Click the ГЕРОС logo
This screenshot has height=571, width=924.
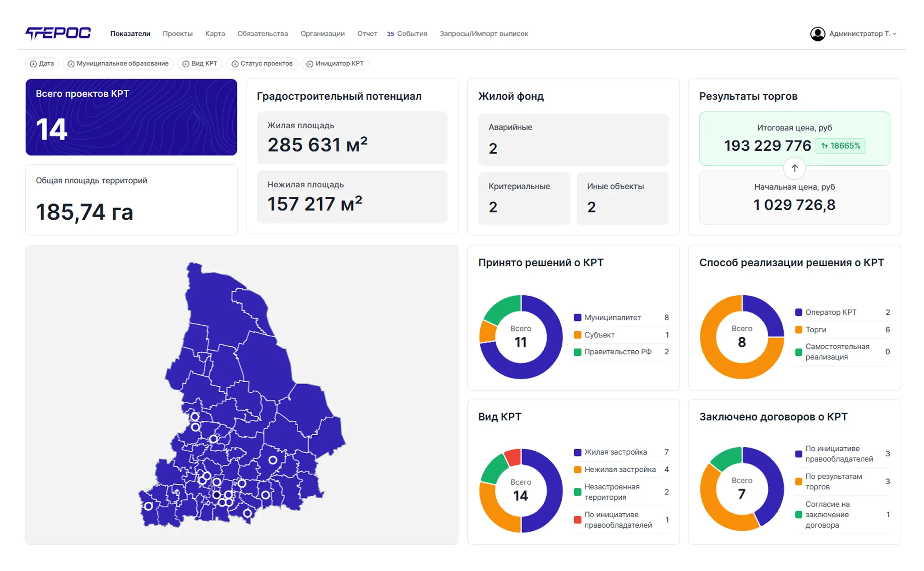point(58,33)
